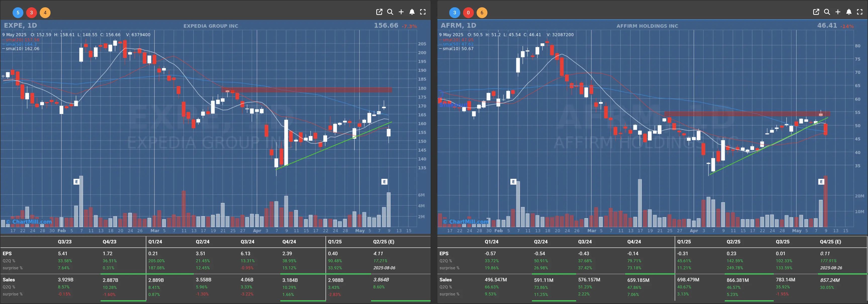Click the sma(20) 157.56 legend entry
This screenshot has height=304, width=868.
[x=21, y=40]
